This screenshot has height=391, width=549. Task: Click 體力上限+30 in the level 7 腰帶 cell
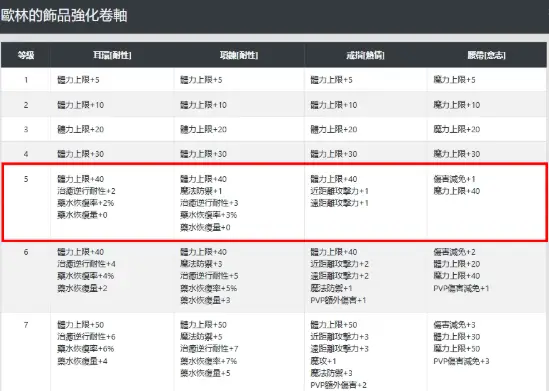coord(457,336)
